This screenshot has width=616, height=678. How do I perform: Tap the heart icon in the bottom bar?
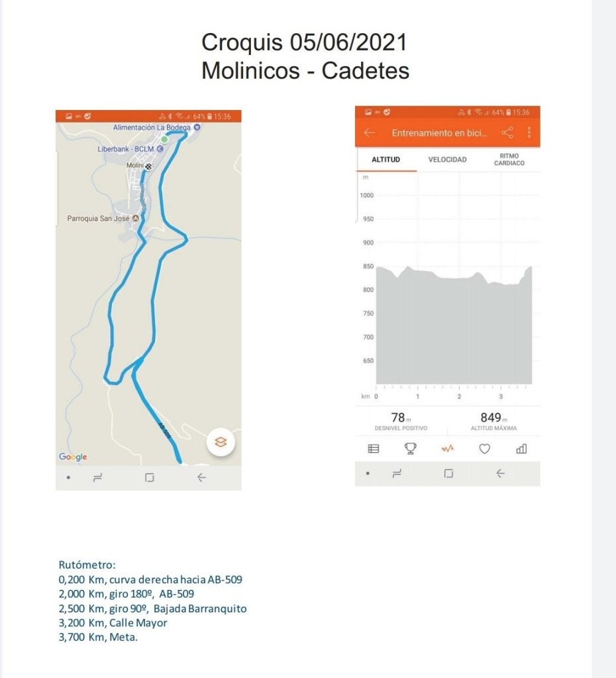[484, 449]
